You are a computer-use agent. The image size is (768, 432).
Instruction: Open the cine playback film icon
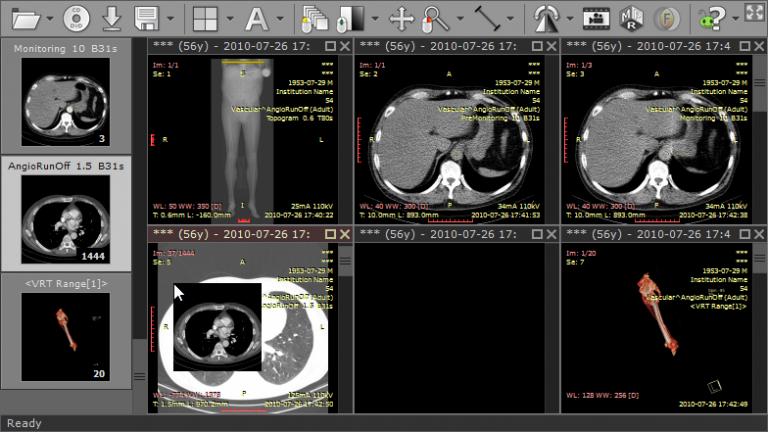[x=597, y=17]
